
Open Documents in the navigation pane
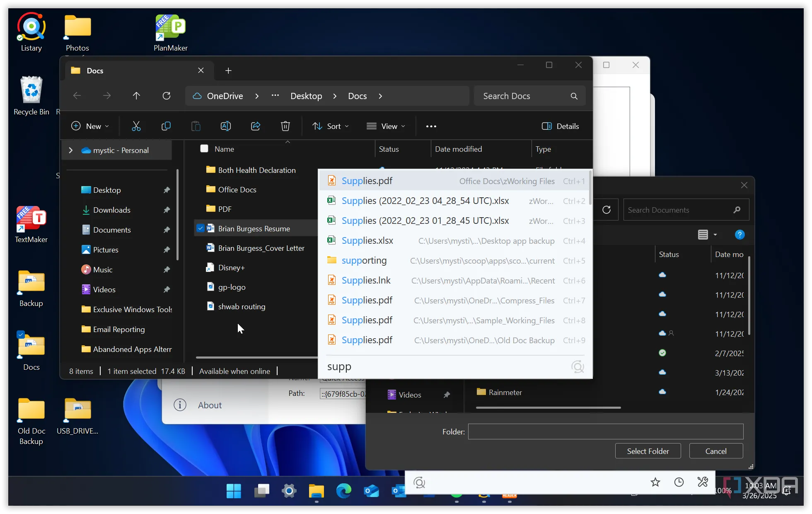click(112, 230)
